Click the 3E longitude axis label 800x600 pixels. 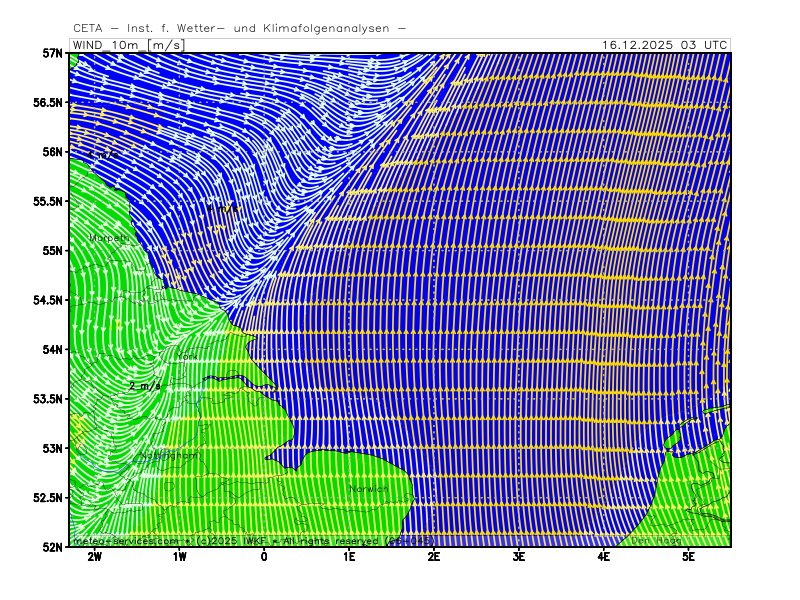click(519, 556)
